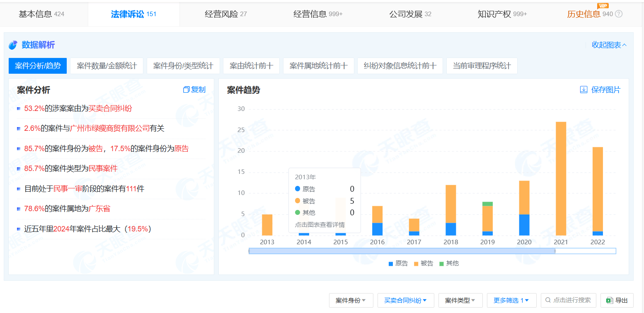Click the 案件分析 panel heading

[x=34, y=90]
